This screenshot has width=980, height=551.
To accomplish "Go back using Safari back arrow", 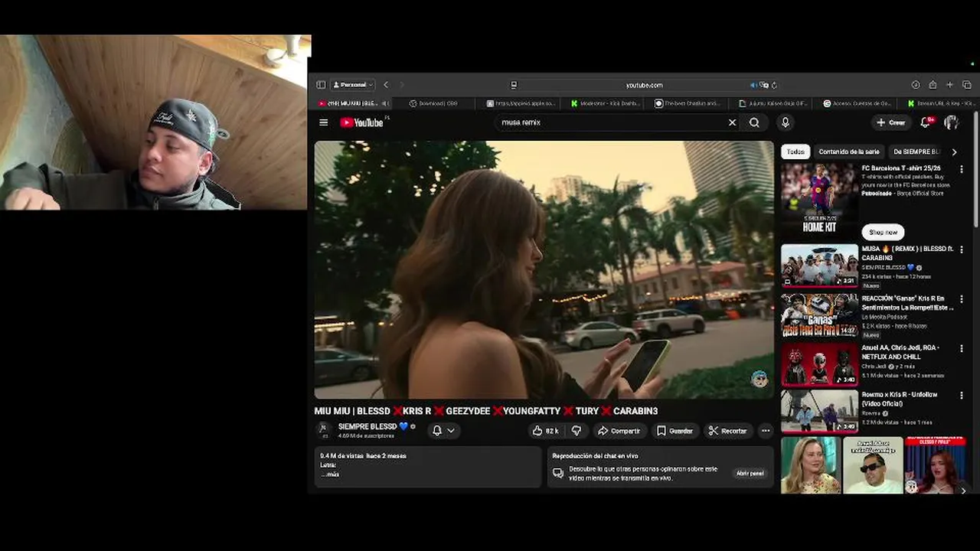I will click(x=386, y=85).
